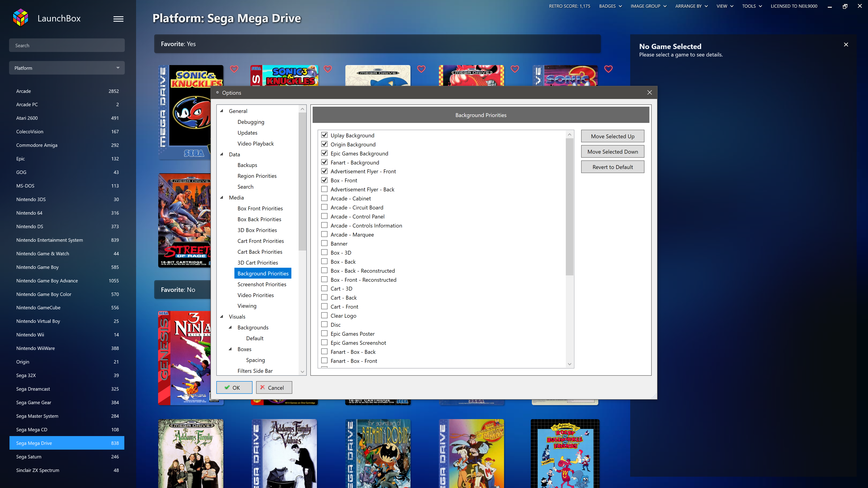Screen dimensions: 868x488
Task: Select Video Playback option
Action: [255, 143]
